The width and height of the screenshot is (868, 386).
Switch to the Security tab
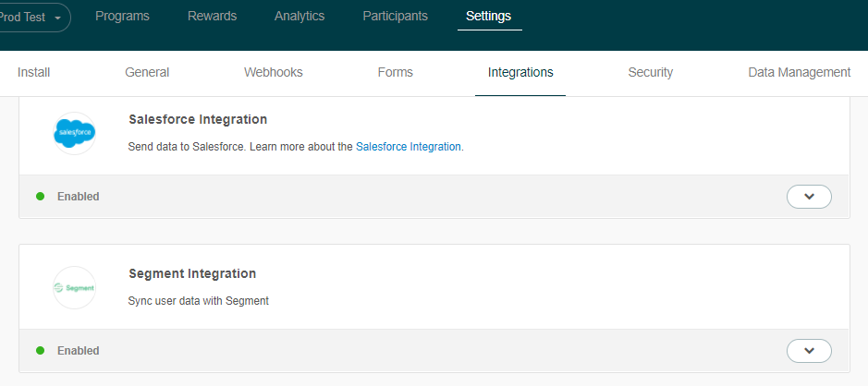(651, 72)
